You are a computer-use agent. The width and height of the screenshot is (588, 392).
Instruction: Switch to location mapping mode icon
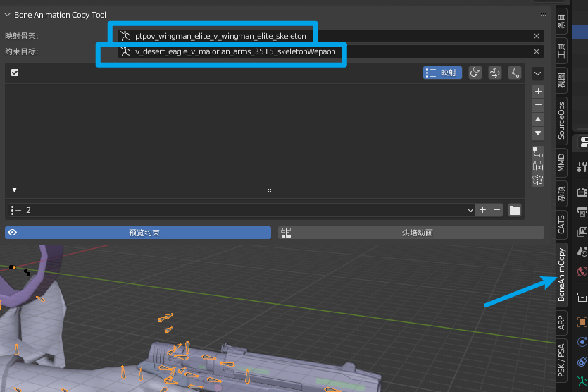(x=495, y=73)
